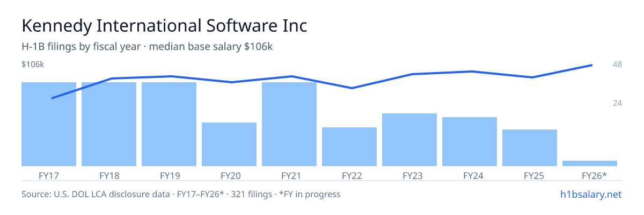Screen dimensions: 644x215
Task: Click the $106k salary axis label
Action: (x=33, y=64)
